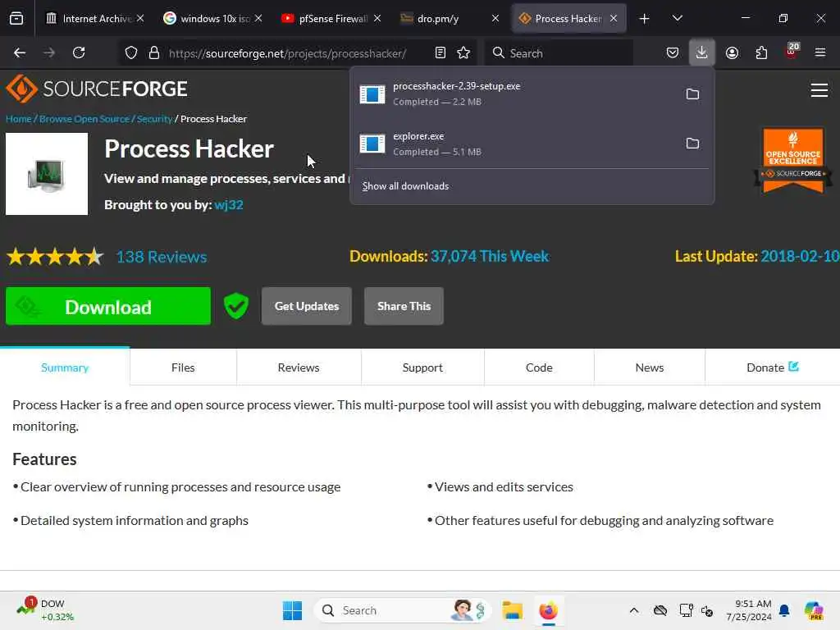
Task: Select the Summary tab
Action: tap(65, 367)
